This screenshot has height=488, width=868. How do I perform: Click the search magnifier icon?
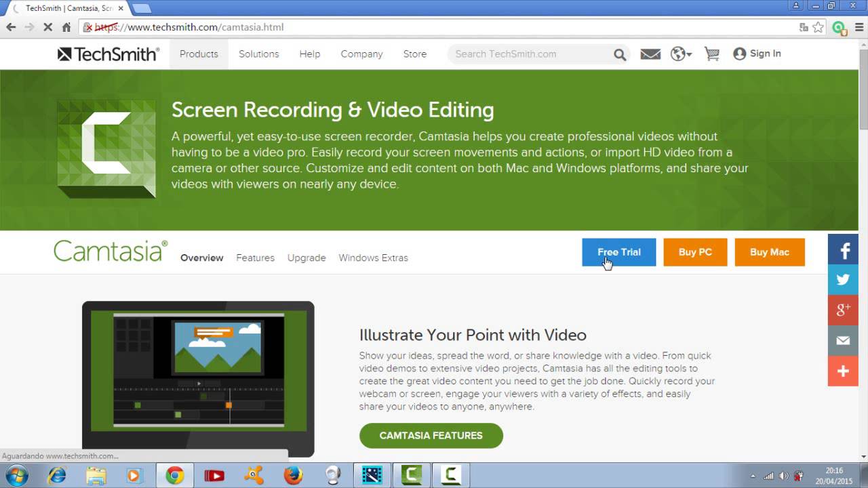[620, 54]
